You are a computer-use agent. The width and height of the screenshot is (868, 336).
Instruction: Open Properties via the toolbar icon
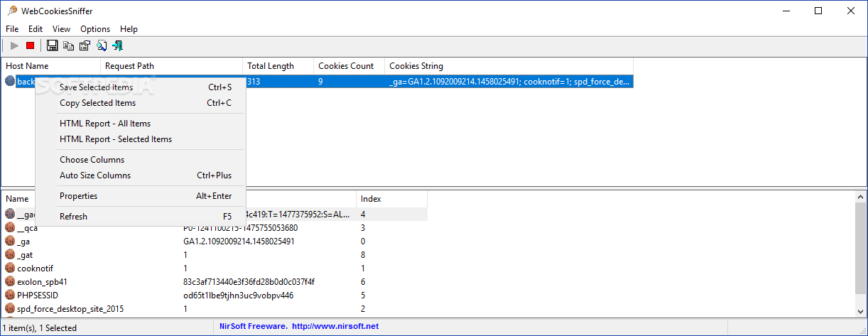(85, 45)
